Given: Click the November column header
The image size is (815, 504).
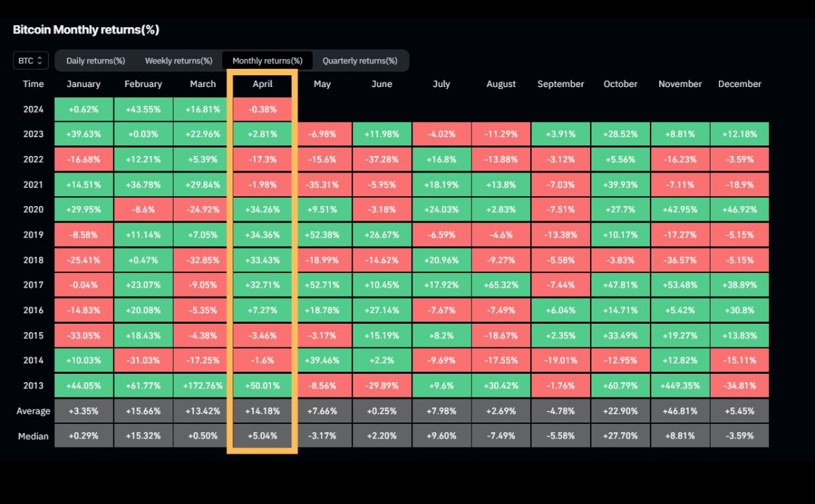Looking at the screenshot, I should coord(680,84).
